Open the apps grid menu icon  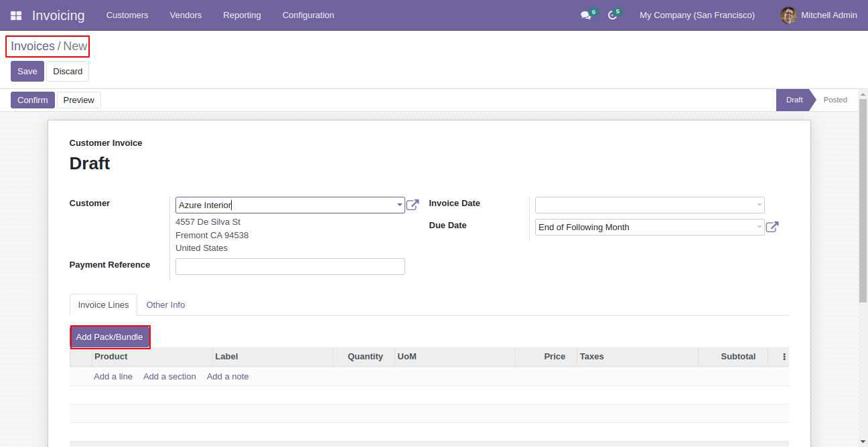click(x=16, y=15)
